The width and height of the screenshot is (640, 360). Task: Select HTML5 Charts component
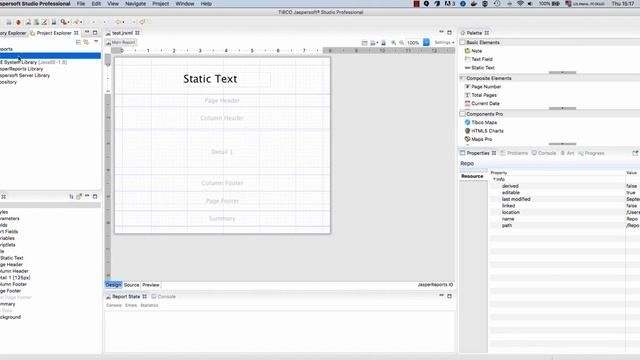coord(484,131)
